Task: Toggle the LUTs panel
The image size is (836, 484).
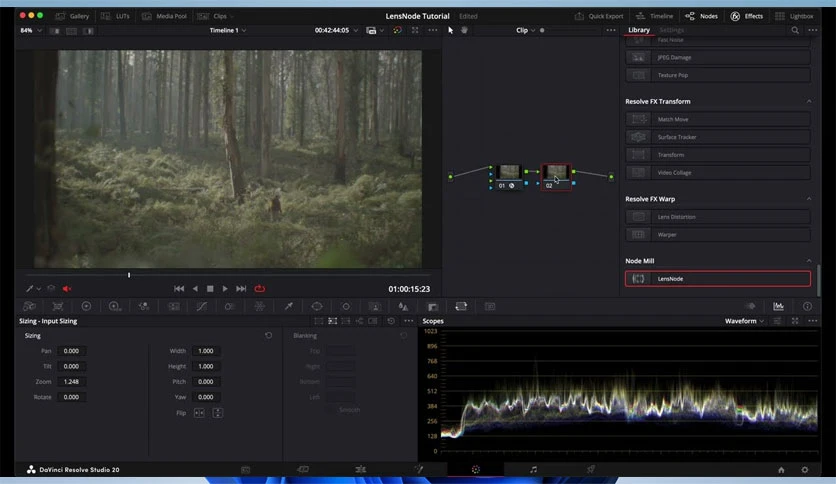Action: coord(115,16)
